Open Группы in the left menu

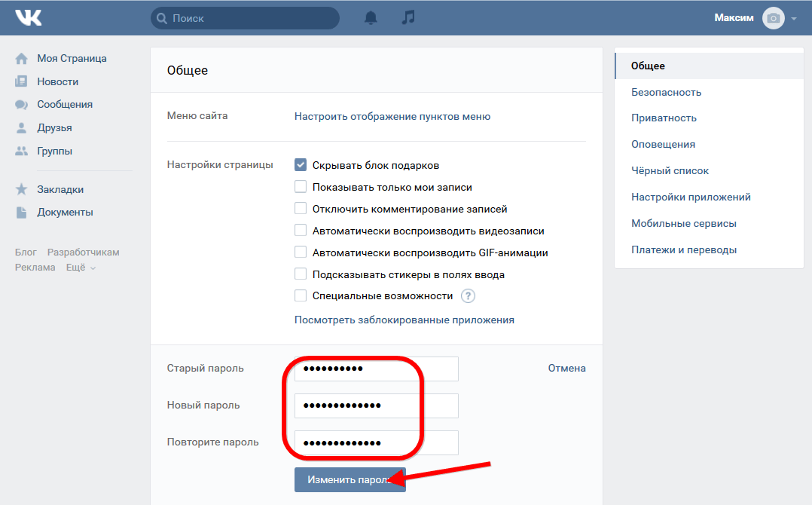point(54,151)
